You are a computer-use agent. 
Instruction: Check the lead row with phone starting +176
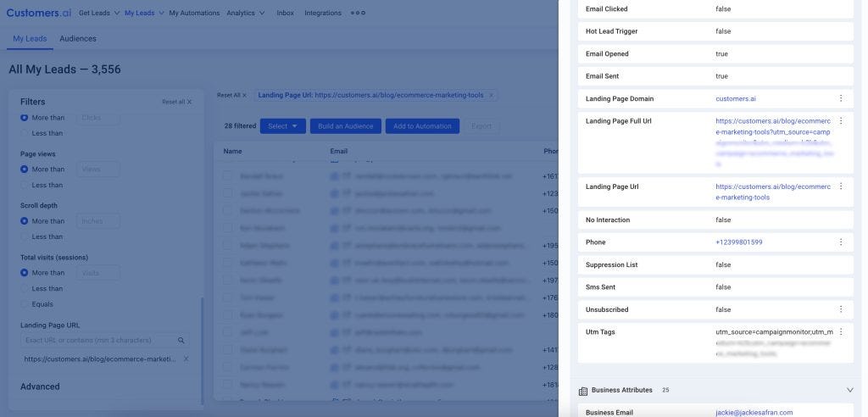tap(227, 297)
